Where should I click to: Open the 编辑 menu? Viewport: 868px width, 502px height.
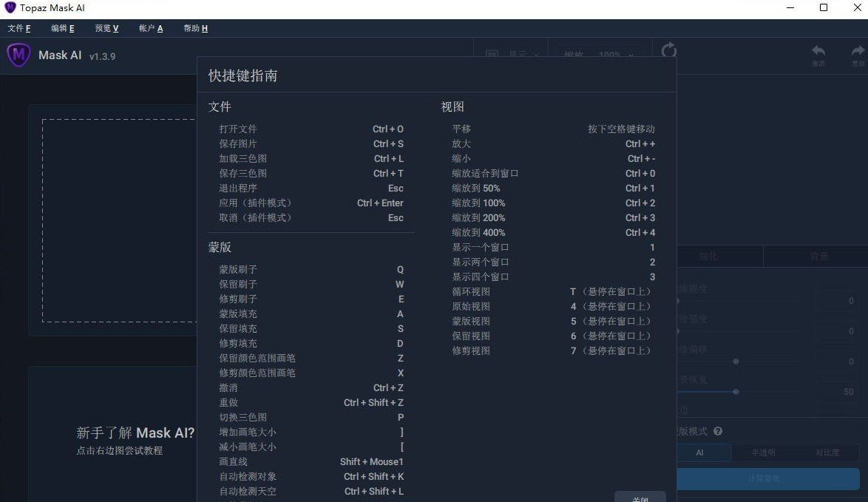[63, 28]
